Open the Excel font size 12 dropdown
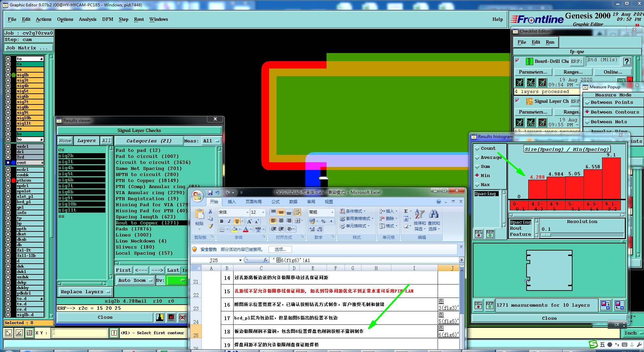Screen dimensions: 644x352 (x=263, y=212)
